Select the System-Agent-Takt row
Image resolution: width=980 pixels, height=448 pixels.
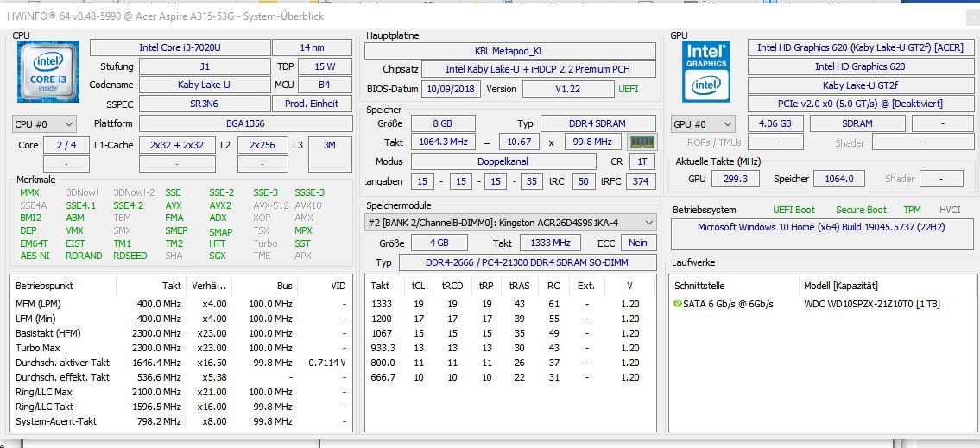[181, 421]
